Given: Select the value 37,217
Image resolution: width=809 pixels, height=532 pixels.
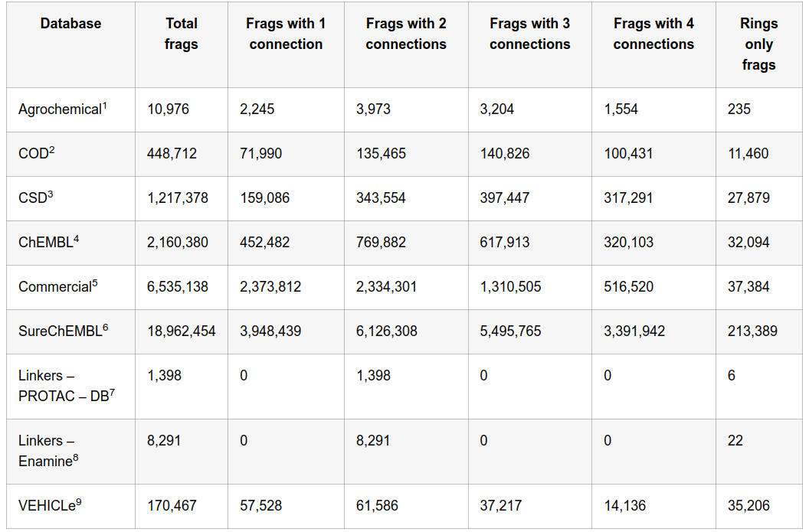Looking at the screenshot, I should [x=501, y=506].
